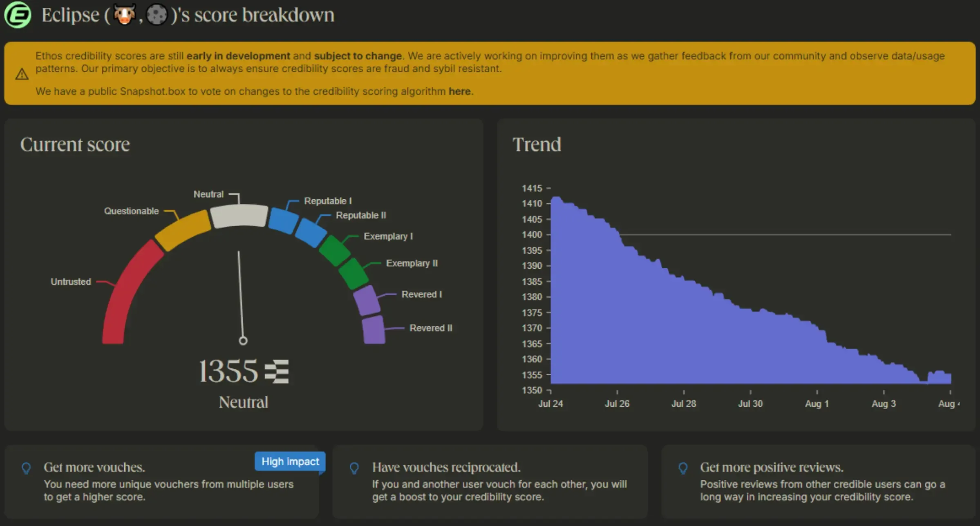
Task: Click the green Eclipse logo icon
Action: (x=18, y=15)
